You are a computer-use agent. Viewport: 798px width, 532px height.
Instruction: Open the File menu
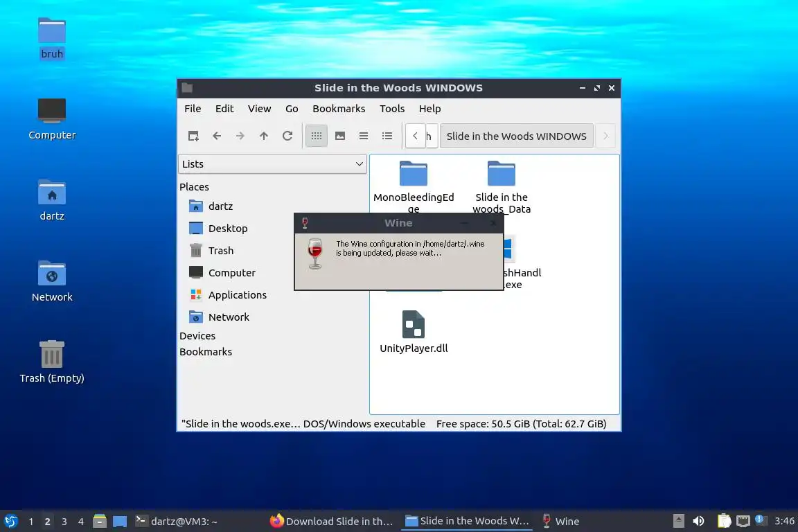tap(193, 109)
